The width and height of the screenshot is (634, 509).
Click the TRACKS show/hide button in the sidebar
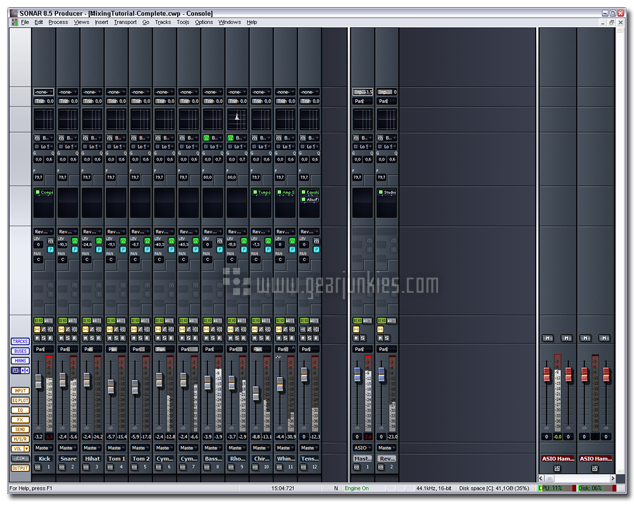pyautogui.click(x=20, y=341)
